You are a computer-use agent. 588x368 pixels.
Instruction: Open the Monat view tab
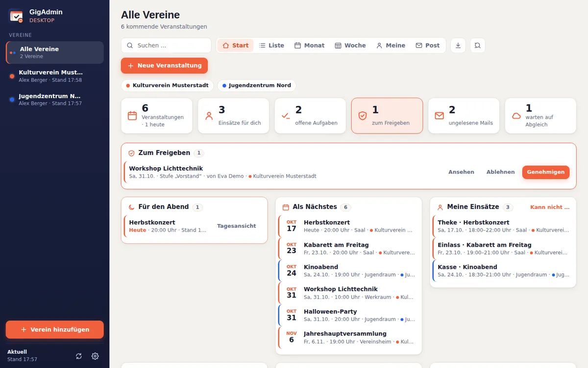click(309, 46)
